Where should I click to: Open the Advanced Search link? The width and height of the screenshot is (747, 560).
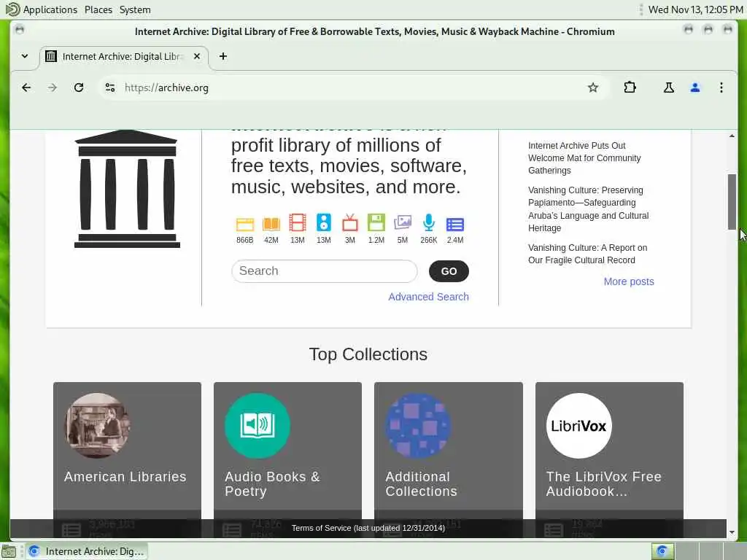coord(428,297)
